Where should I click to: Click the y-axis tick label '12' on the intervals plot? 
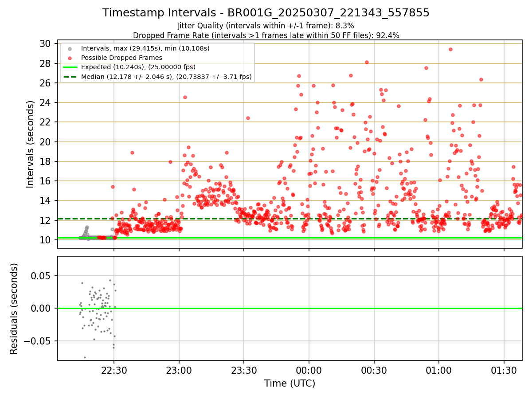[x=45, y=220]
